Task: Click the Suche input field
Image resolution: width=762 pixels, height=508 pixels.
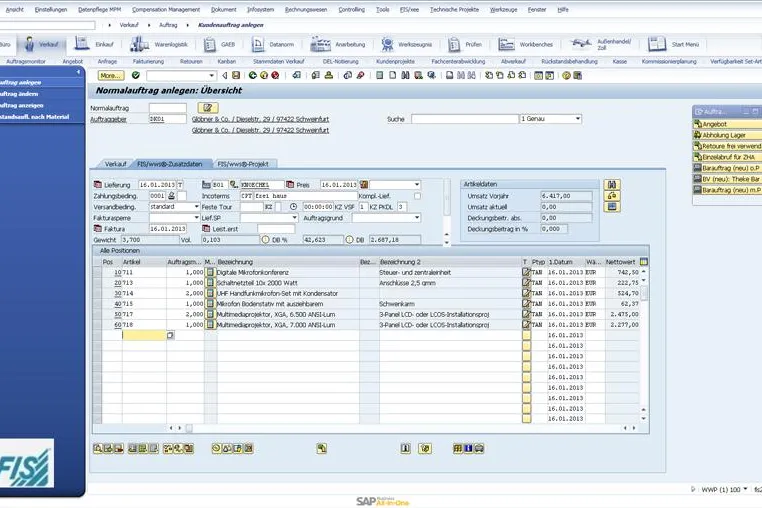Action: tap(465, 119)
